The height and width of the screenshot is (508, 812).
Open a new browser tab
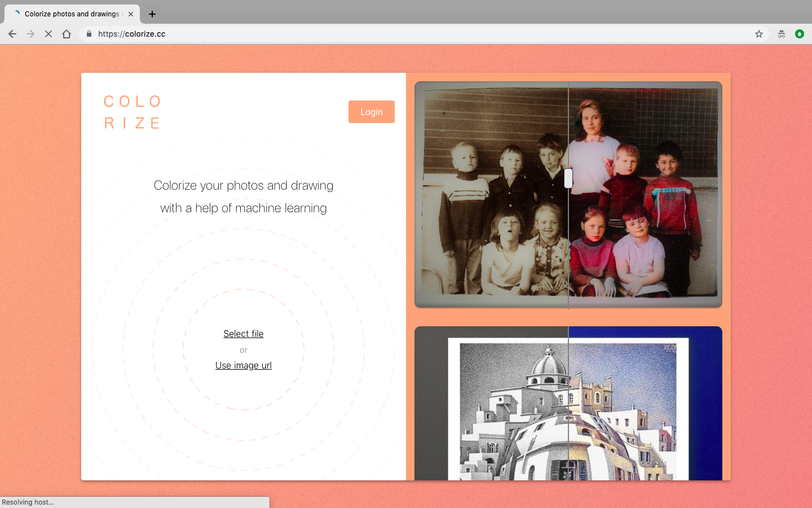pos(152,14)
